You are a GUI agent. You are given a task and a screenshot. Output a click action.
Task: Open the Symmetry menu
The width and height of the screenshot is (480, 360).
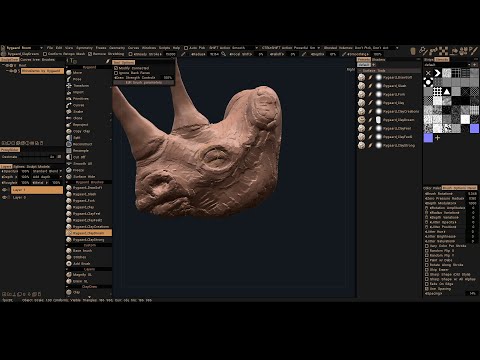84,48
